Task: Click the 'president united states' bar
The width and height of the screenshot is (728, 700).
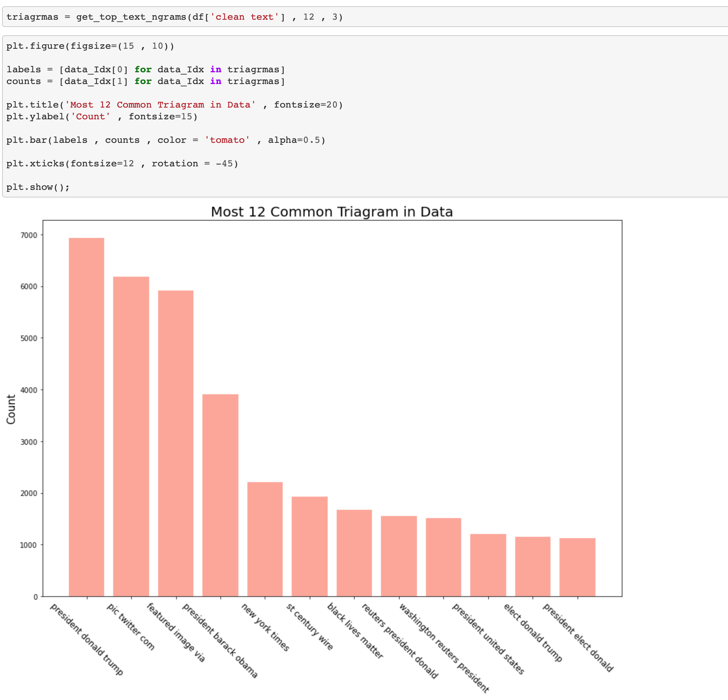Action: pos(488,564)
